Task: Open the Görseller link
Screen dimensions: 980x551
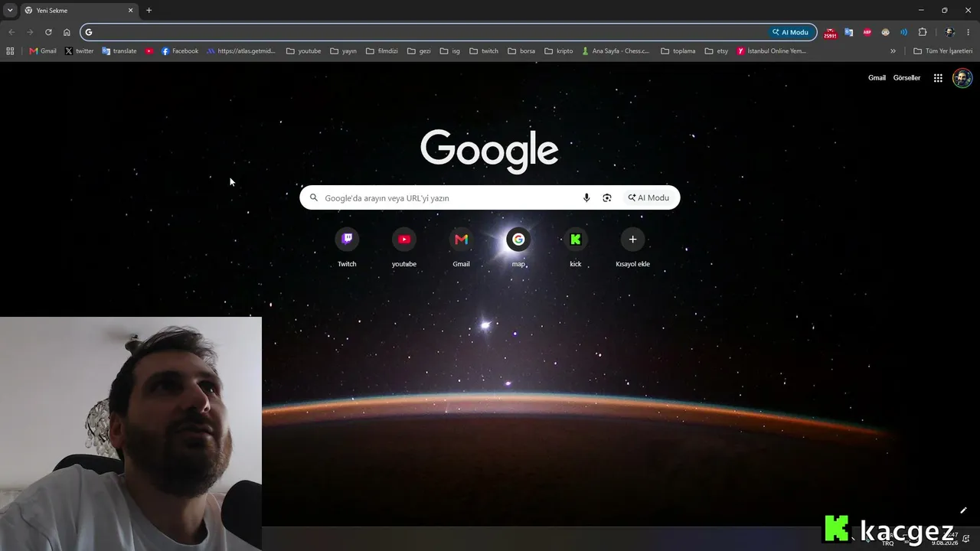Action: tap(906, 78)
